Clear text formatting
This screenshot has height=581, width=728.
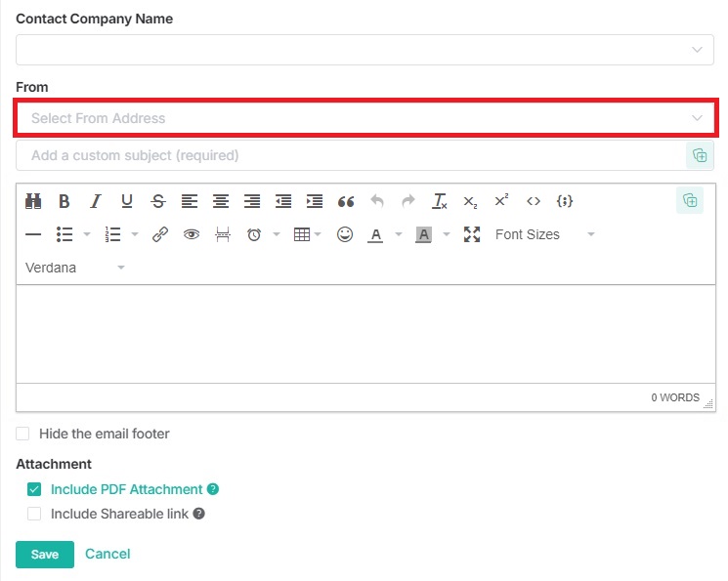tap(440, 201)
